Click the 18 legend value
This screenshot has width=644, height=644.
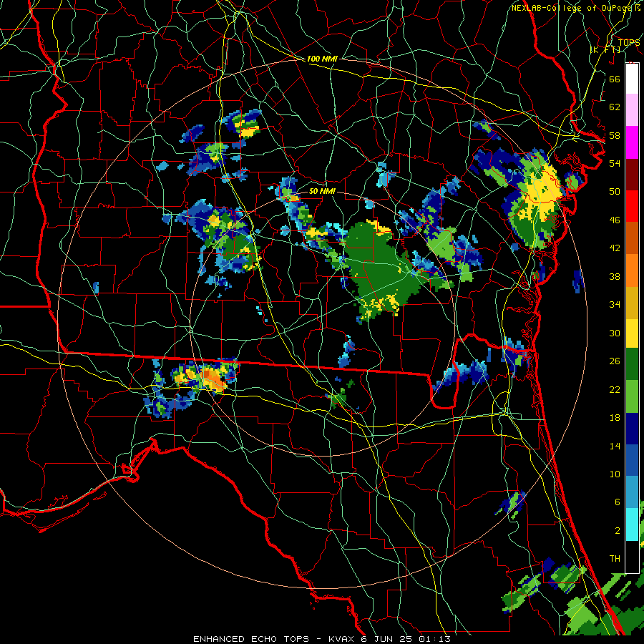tap(615, 418)
